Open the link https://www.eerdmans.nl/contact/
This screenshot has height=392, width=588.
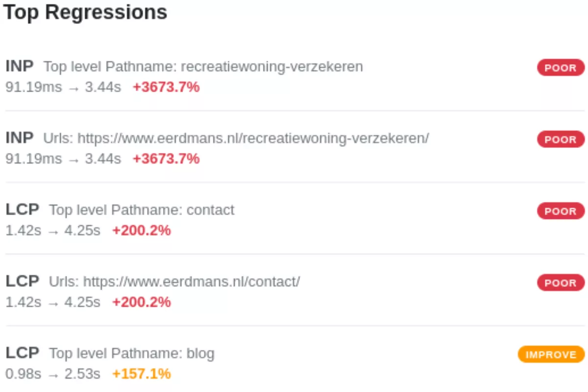tap(175, 282)
